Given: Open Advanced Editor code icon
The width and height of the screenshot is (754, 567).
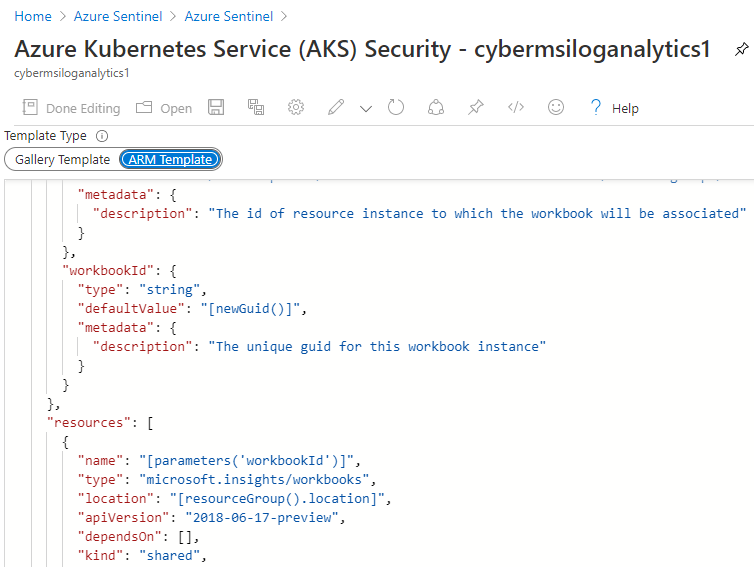Looking at the screenshot, I should click(515, 107).
